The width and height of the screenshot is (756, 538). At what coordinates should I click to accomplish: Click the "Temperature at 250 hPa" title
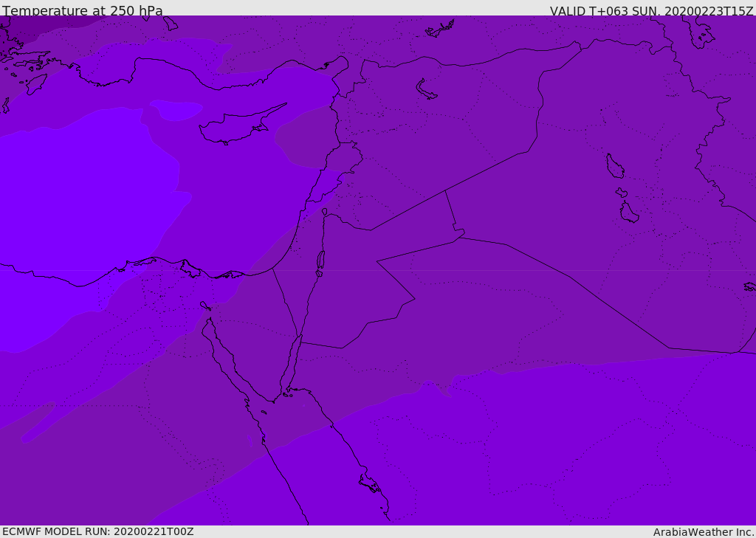83,11
